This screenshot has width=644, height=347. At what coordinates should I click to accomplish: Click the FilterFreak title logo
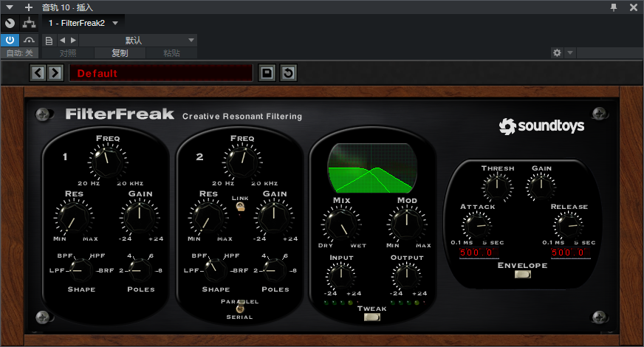click(120, 114)
